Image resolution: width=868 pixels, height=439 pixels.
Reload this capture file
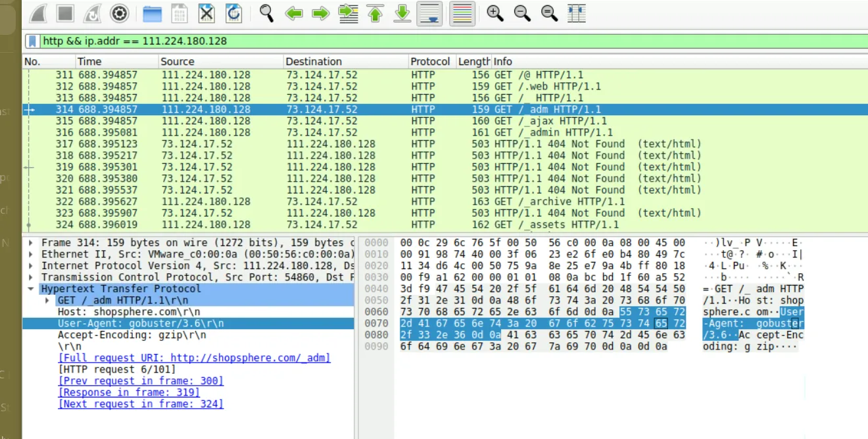(x=233, y=13)
